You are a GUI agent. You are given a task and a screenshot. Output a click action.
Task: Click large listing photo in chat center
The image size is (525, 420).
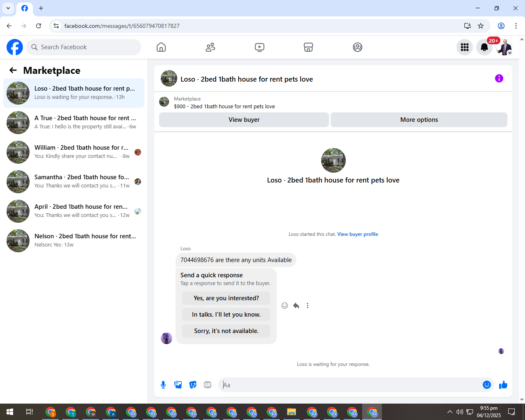(333, 160)
